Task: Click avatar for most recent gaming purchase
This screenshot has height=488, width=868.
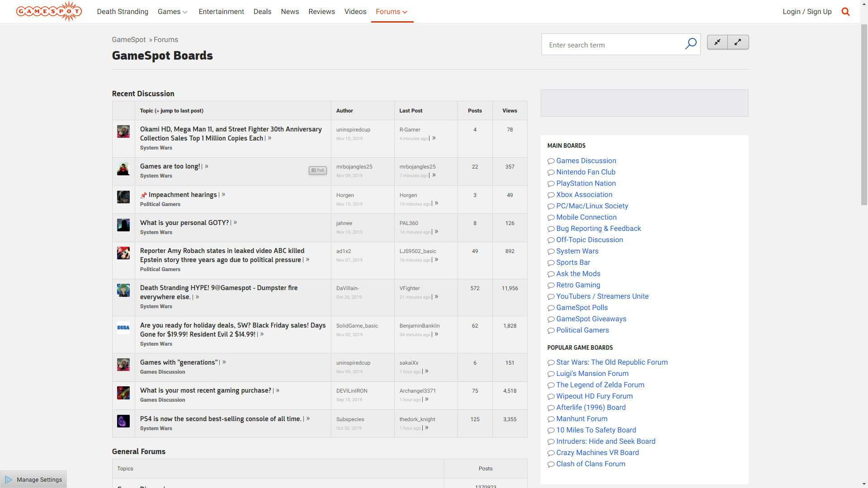Action: 123,393
